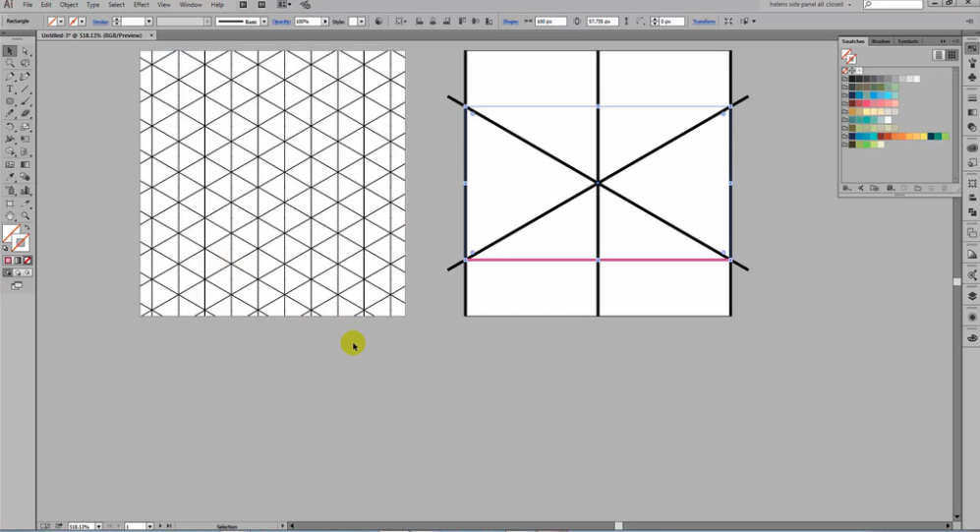Select the Hand tool
The width and height of the screenshot is (980, 532).
(10, 215)
